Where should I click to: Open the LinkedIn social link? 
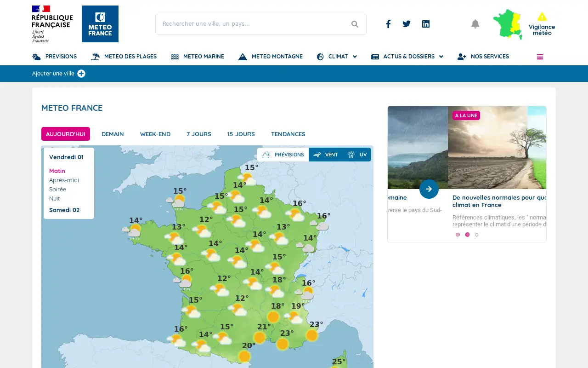pyautogui.click(x=426, y=24)
